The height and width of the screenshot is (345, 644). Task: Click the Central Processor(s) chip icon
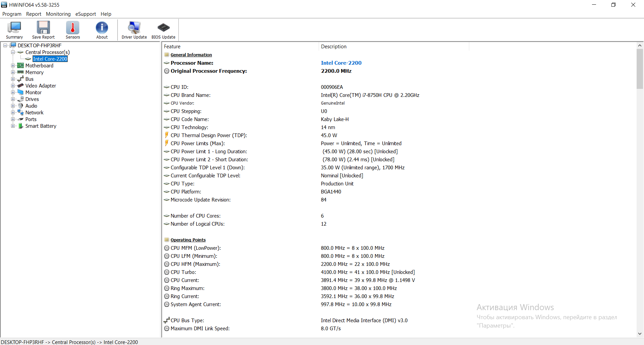[20, 52]
